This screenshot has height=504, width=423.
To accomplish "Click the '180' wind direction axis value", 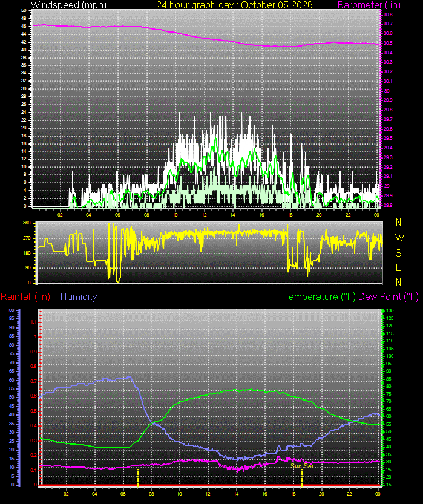I will point(27,253).
